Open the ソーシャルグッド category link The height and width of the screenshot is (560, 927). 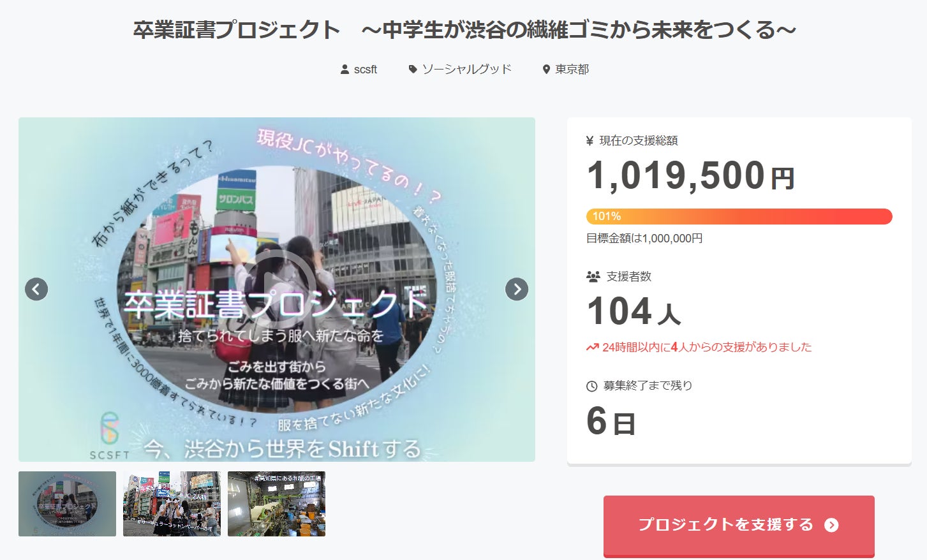pos(467,69)
